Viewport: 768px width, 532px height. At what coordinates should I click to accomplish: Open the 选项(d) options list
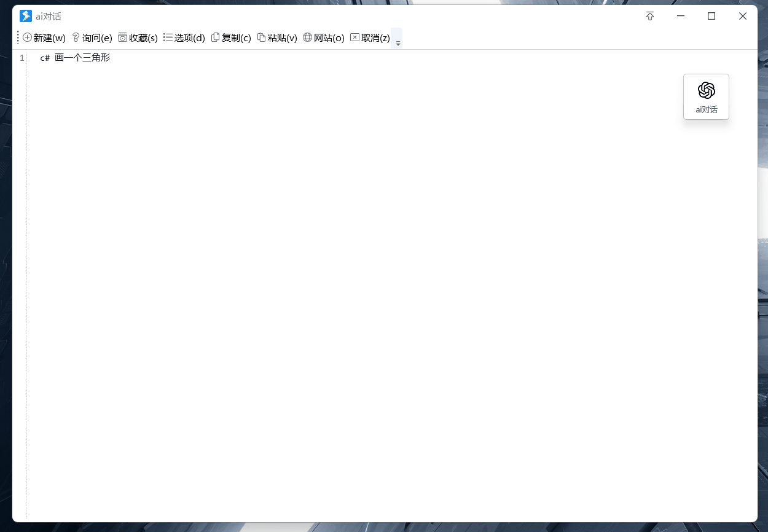coord(184,38)
